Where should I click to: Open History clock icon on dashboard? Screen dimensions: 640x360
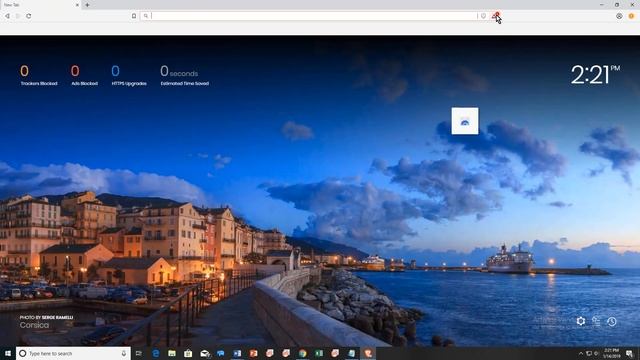[x=611, y=321]
